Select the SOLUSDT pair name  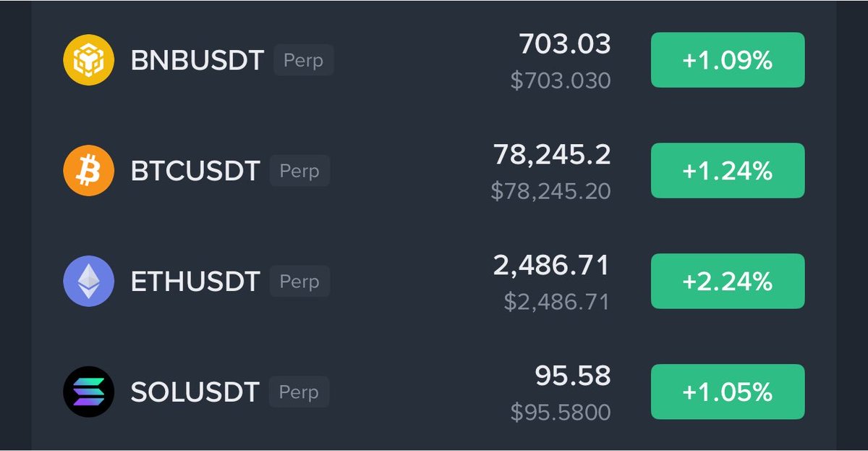195,392
